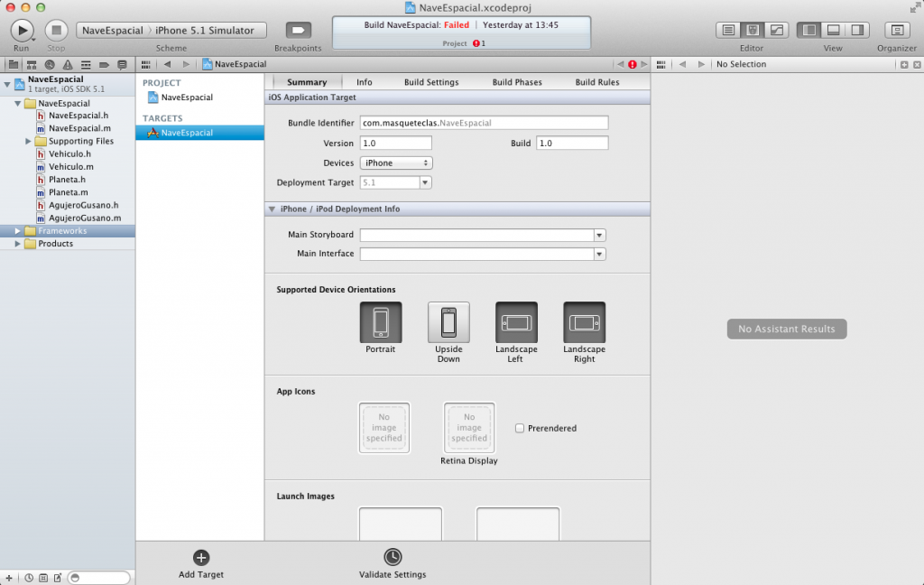Open the Devices popup menu

tap(396, 162)
